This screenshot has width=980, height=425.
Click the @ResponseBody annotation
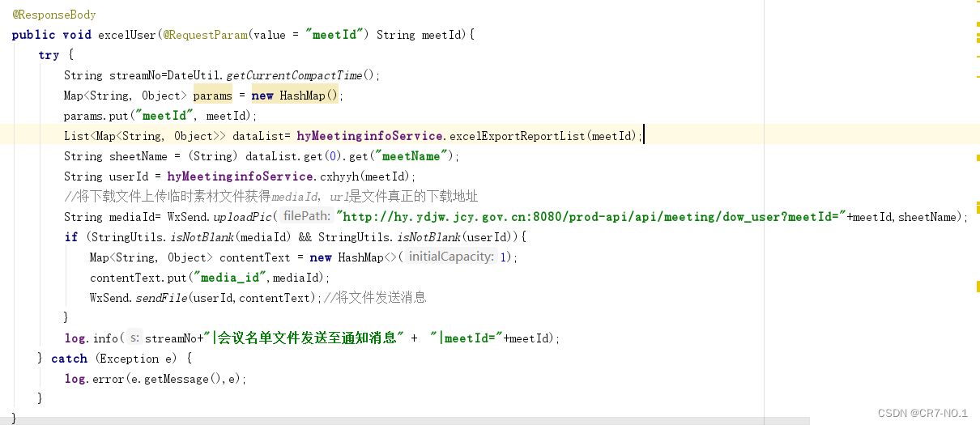pos(54,15)
